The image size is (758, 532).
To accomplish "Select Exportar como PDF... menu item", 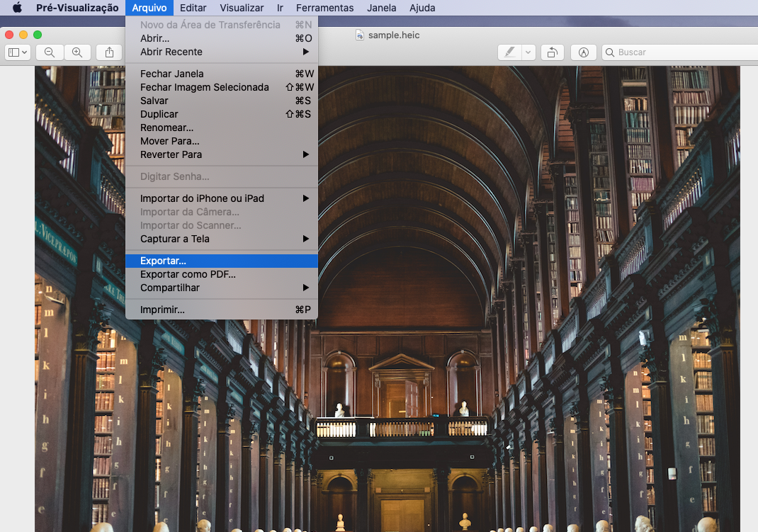I will [x=188, y=274].
